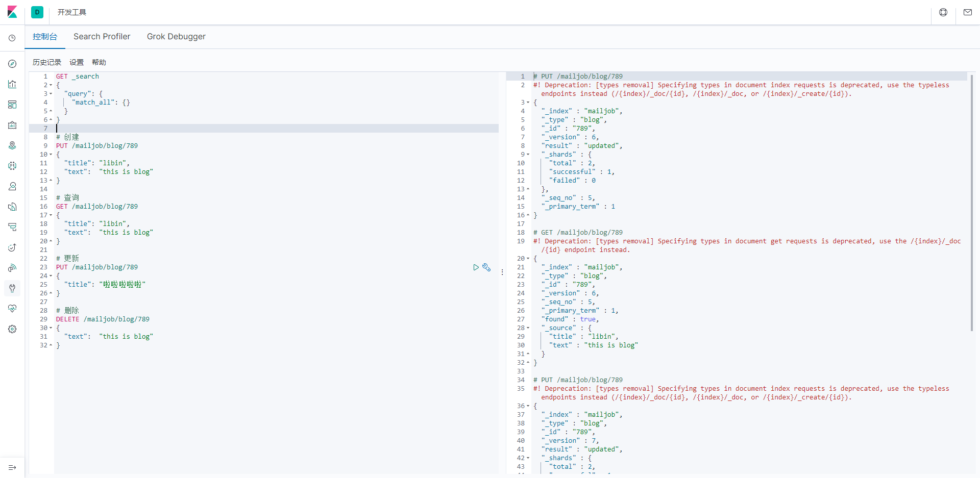
Task: Collapse _source block at output line 28
Action: click(528, 328)
